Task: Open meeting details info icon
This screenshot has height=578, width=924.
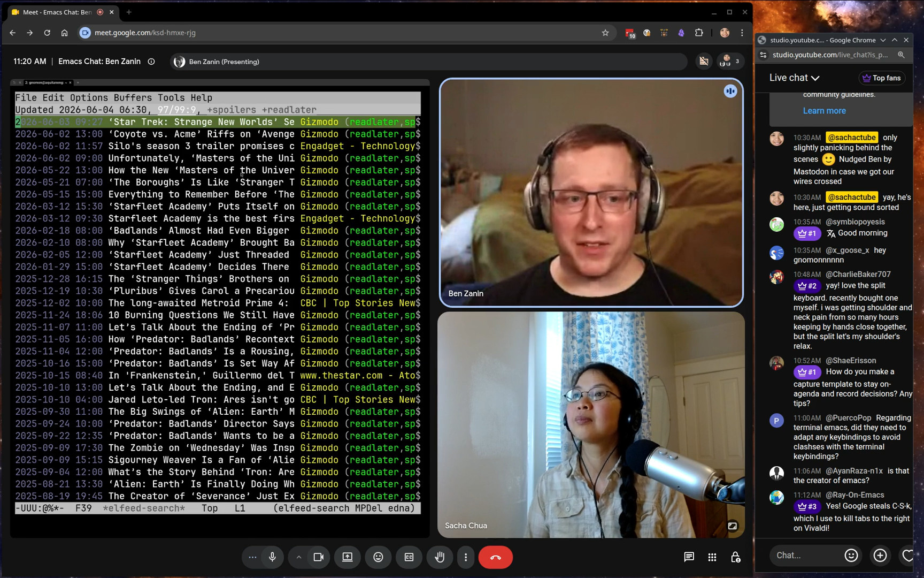Action: click(151, 62)
